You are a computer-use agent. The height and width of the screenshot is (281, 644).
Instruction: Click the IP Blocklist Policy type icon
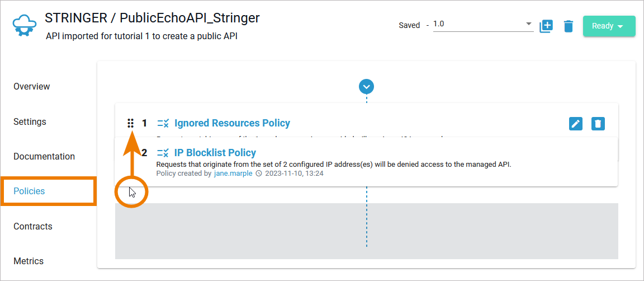pyautogui.click(x=163, y=153)
